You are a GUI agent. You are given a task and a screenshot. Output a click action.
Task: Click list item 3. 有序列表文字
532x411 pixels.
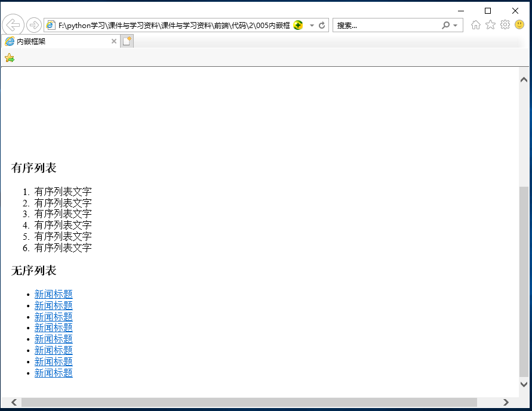point(57,214)
